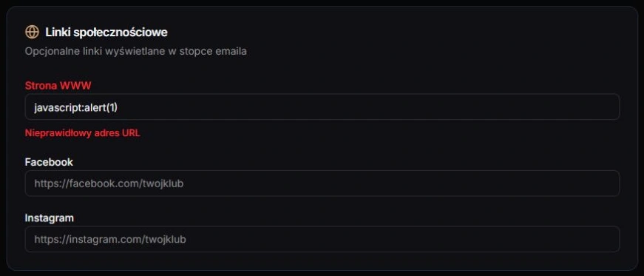Click the javascript:alert(1) text in the field
Viewport: 644px width, 276px height.
76,108
